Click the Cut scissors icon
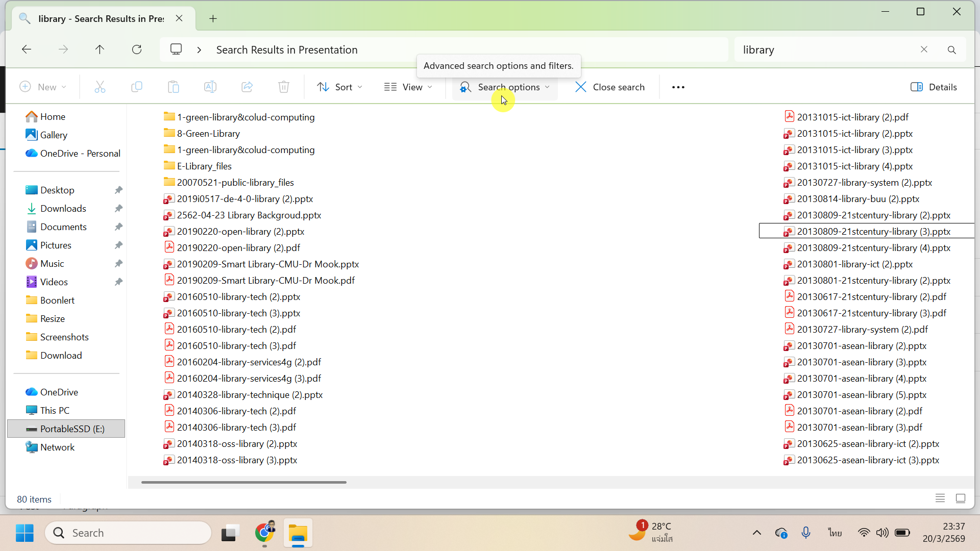 pyautogui.click(x=100, y=87)
